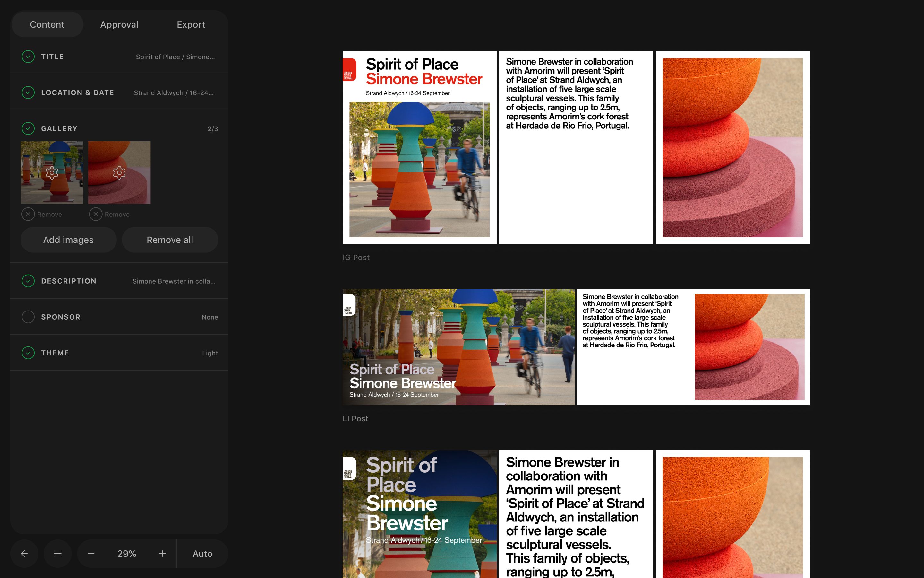Click the red London Design Festival logo
The width and height of the screenshot is (924, 578).
pyautogui.click(x=349, y=70)
